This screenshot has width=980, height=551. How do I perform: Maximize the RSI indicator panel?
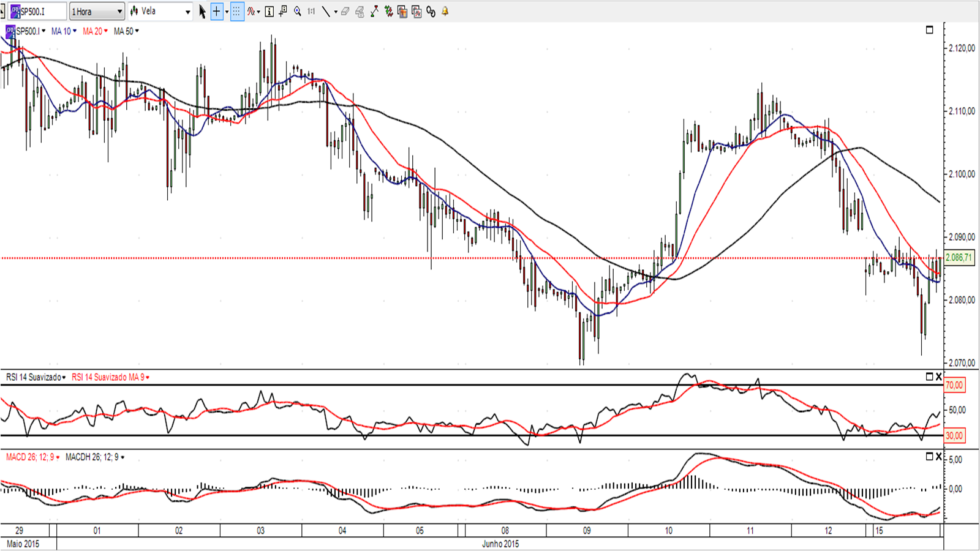point(929,377)
